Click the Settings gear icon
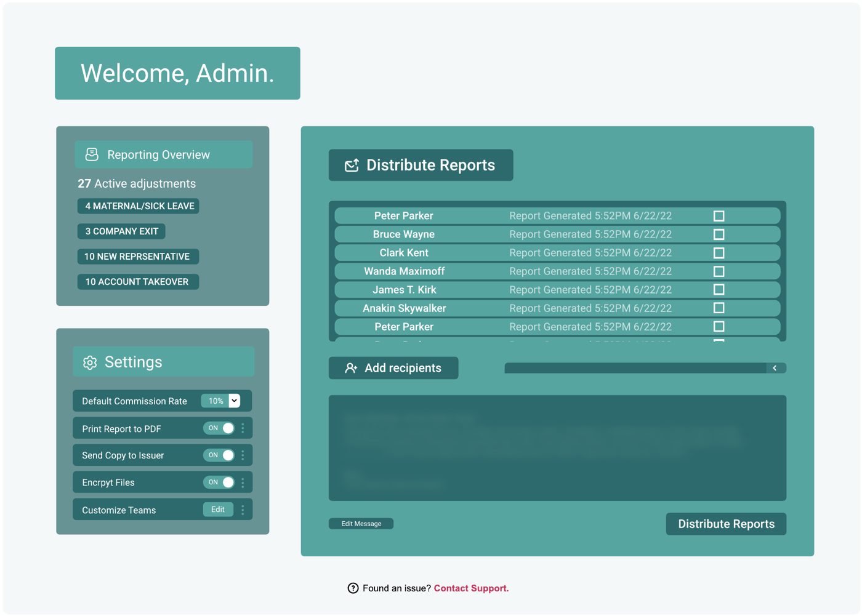The width and height of the screenshot is (862, 616). 90,362
